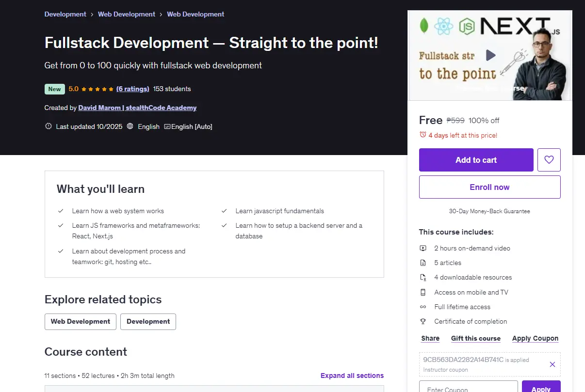Click the last updated badge icon
585x392 pixels.
49,126
